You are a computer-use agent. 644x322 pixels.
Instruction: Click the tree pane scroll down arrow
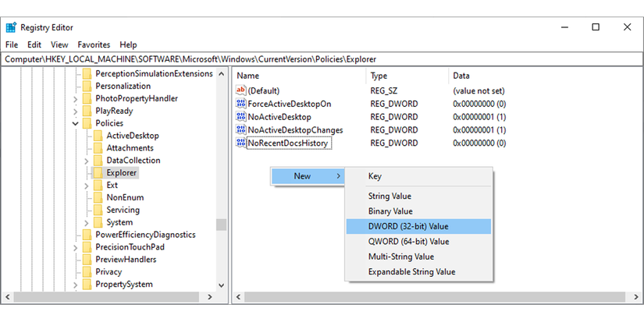pyautogui.click(x=222, y=285)
